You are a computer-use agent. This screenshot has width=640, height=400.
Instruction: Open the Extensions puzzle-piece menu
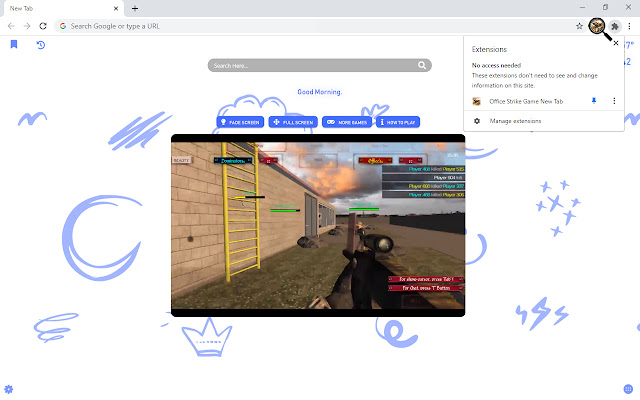click(x=615, y=26)
